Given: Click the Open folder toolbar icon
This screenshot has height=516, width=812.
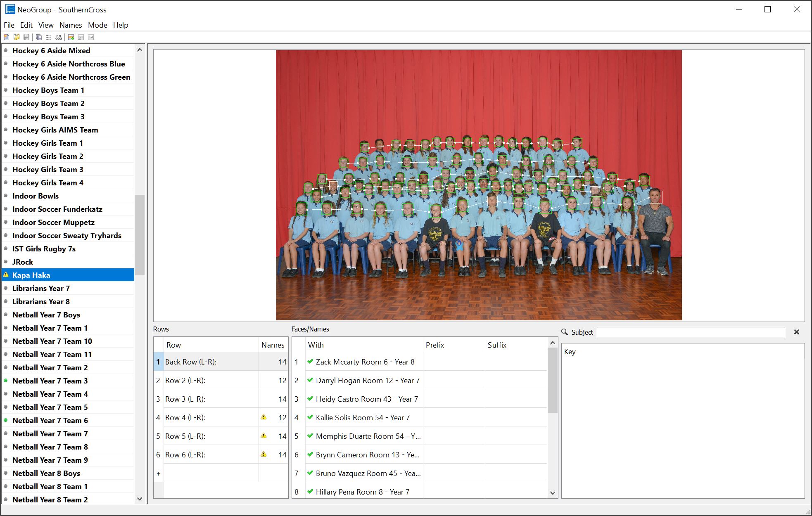Looking at the screenshot, I should pos(17,37).
